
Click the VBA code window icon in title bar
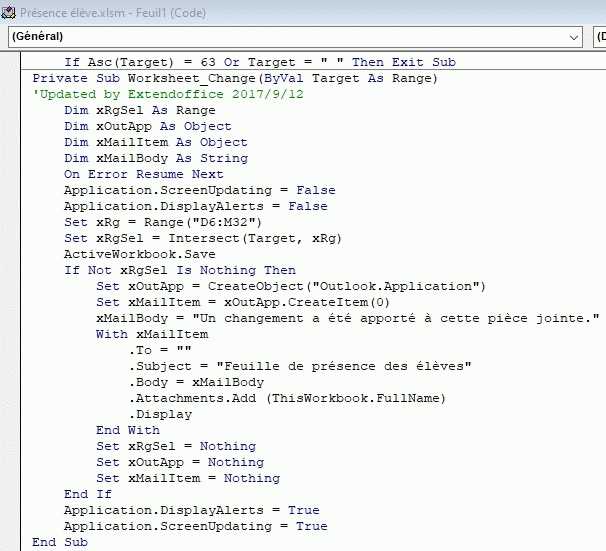[8, 13]
